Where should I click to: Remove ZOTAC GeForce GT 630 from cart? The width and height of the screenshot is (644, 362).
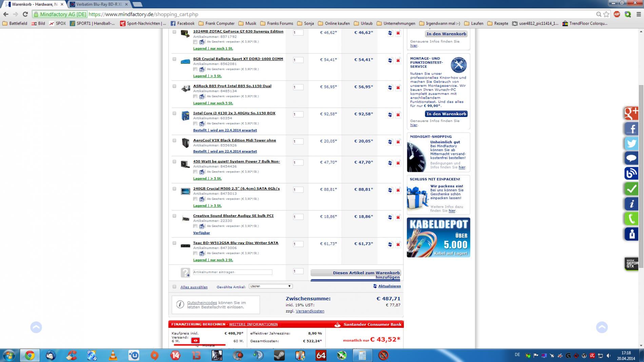tap(398, 33)
